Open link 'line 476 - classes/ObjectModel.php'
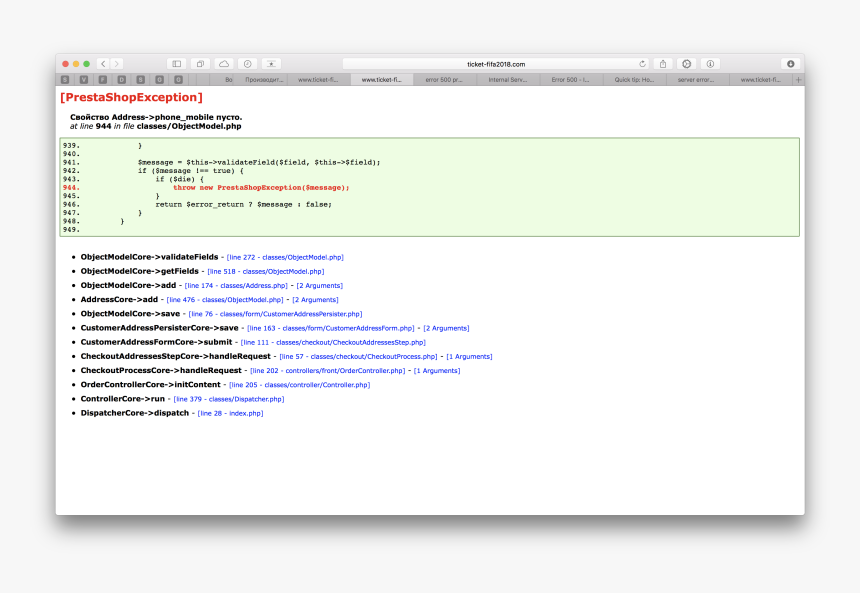The height and width of the screenshot is (593, 860). click(x=225, y=300)
